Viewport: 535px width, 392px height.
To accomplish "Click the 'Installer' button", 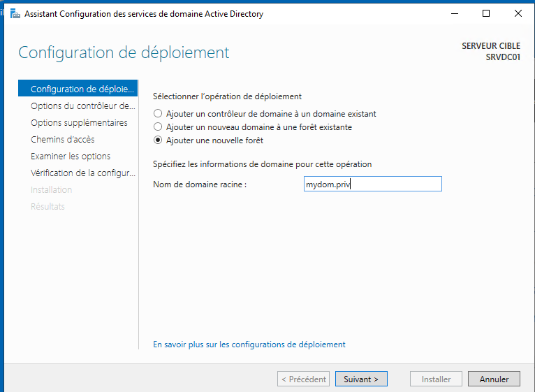I will click(436, 379).
